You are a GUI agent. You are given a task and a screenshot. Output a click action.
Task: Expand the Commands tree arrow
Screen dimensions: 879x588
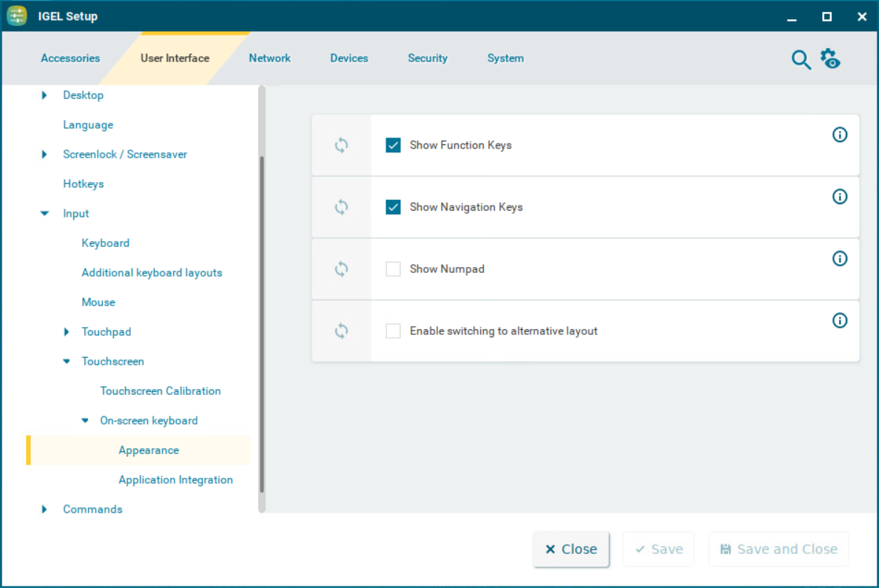coord(44,510)
